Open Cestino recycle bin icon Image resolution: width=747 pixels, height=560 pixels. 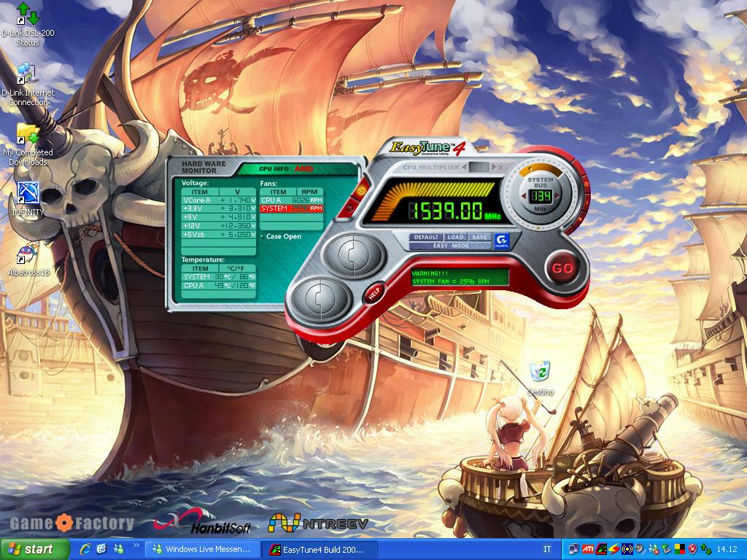click(x=541, y=378)
